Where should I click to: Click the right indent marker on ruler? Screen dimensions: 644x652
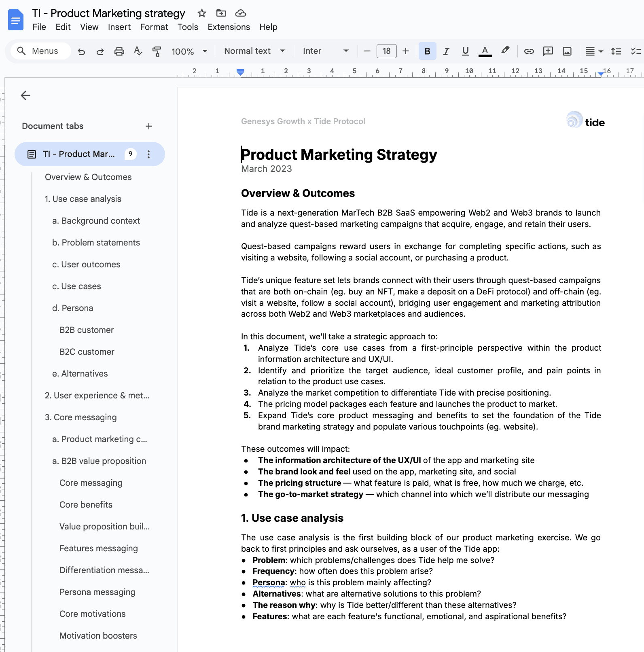pyautogui.click(x=601, y=74)
